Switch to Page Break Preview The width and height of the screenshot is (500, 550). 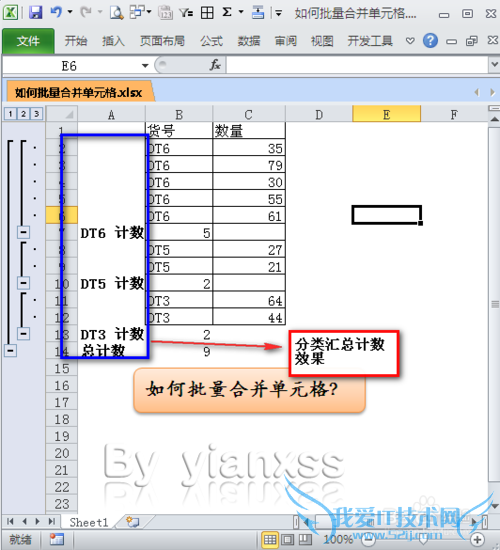coord(305,539)
